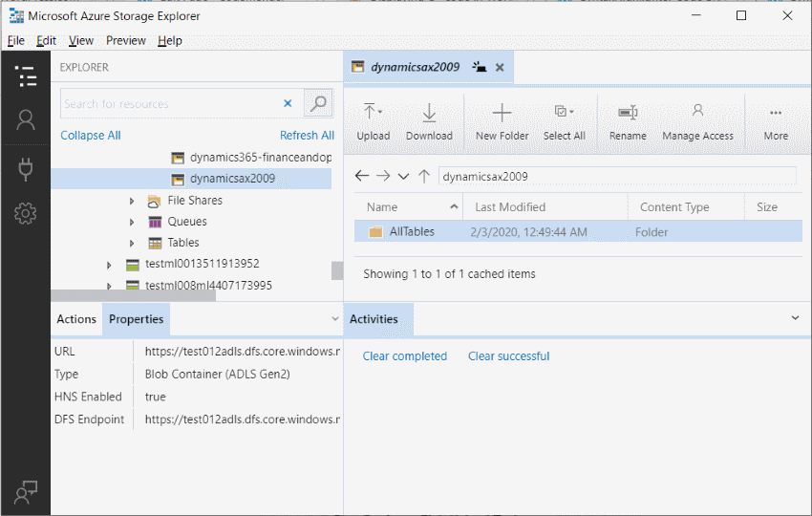Click the Blob Container (ADLS Gen2) type value

[218, 374]
